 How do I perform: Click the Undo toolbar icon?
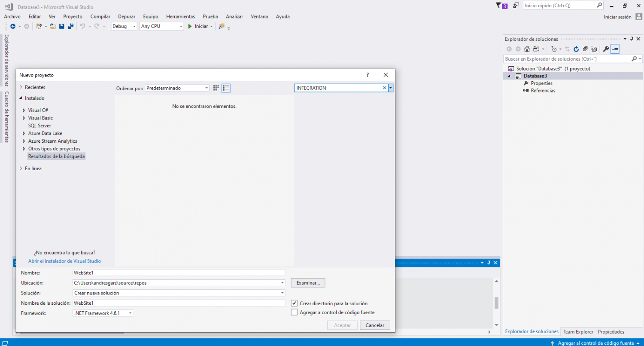[x=82, y=26]
